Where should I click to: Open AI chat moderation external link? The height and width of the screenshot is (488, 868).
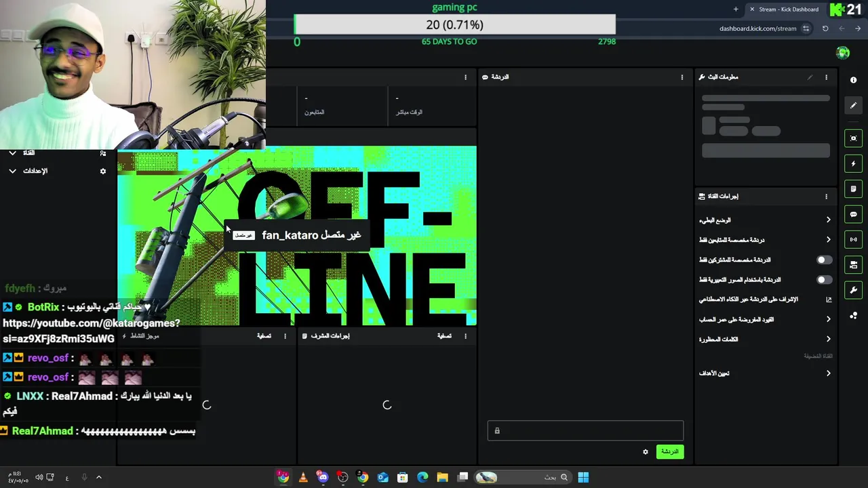click(x=828, y=300)
